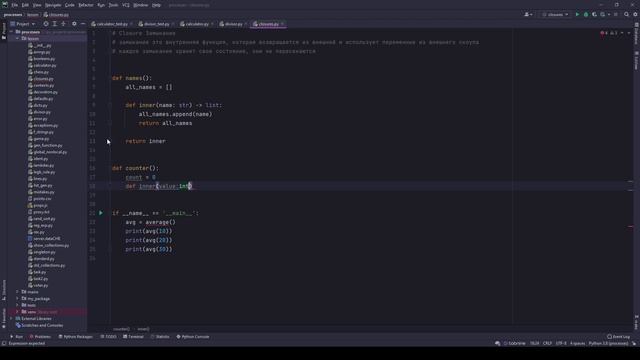Open the run configuration dropdown
Viewport: 640px width, 360px height.
pyautogui.click(x=555, y=14)
